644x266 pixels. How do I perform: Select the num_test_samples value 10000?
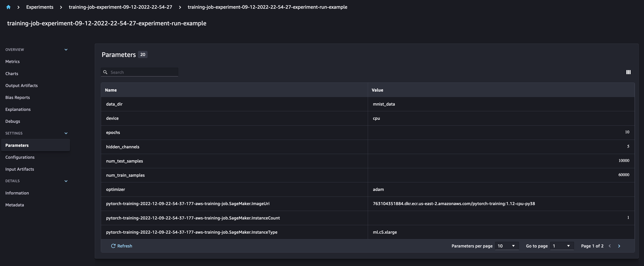[624, 161]
